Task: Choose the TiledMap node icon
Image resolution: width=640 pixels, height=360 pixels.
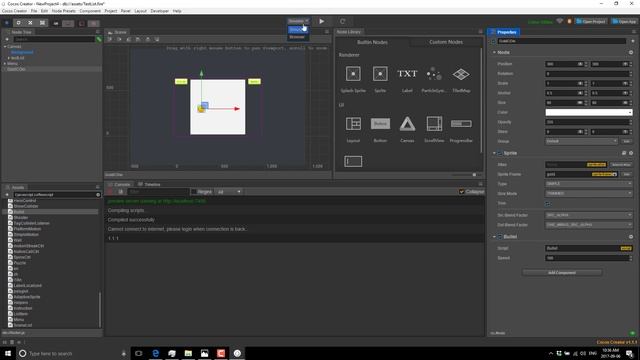Action: (461, 74)
